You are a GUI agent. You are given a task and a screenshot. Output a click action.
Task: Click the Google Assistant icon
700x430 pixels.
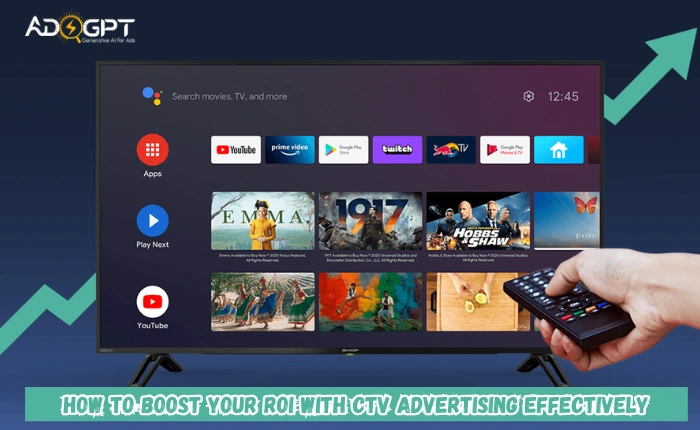(x=152, y=96)
